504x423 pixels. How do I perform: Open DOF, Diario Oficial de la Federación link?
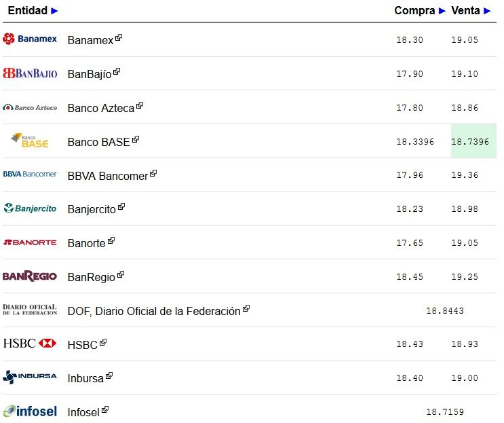154,311
